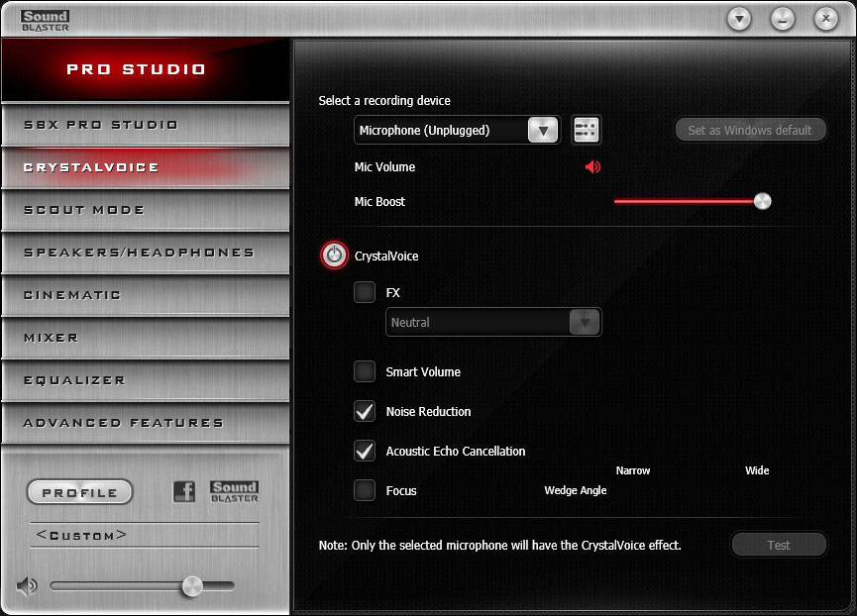
Task: Click the Mic Volume label
Action: [x=384, y=167]
